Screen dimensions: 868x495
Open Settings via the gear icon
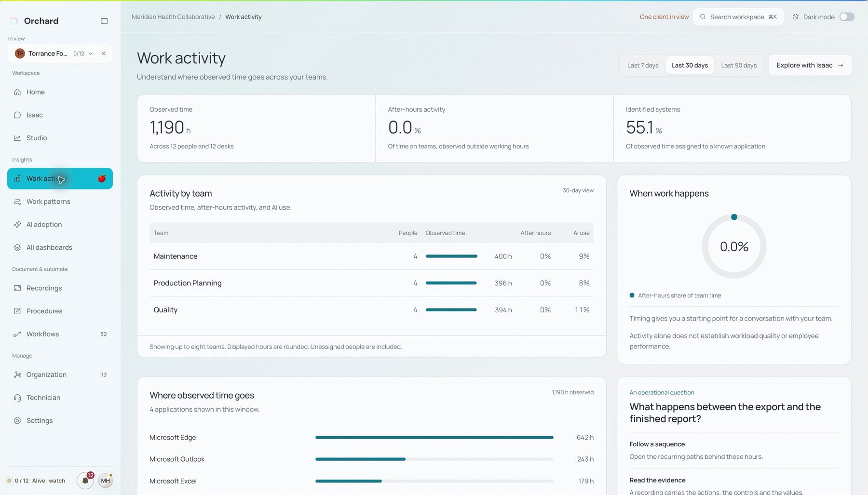(17, 421)
